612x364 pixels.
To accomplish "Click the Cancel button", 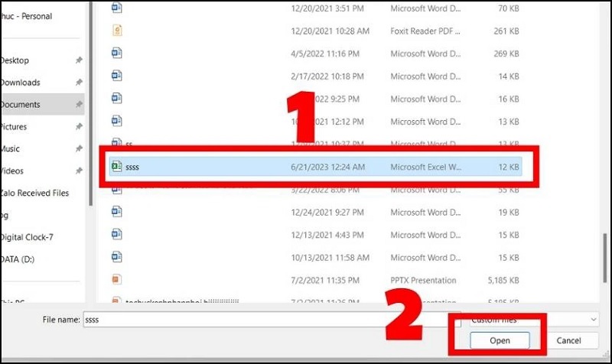I will pyautogui.click(x=568, y=340).
